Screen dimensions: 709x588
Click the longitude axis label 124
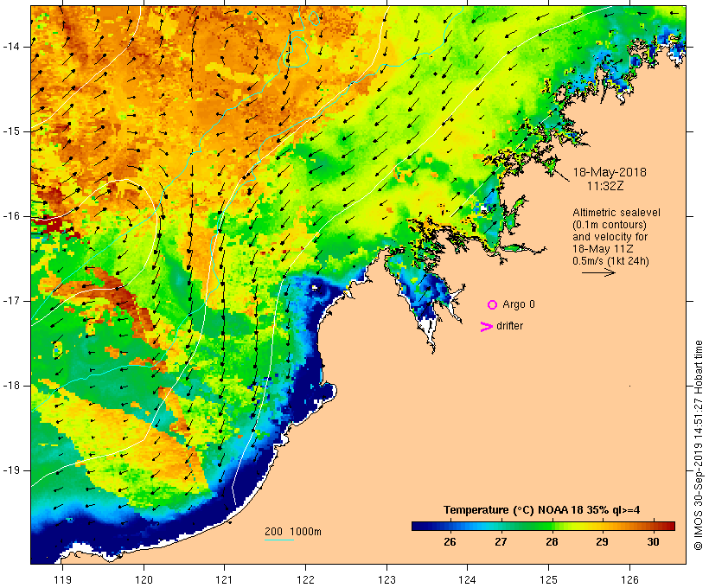pos(468,579)
